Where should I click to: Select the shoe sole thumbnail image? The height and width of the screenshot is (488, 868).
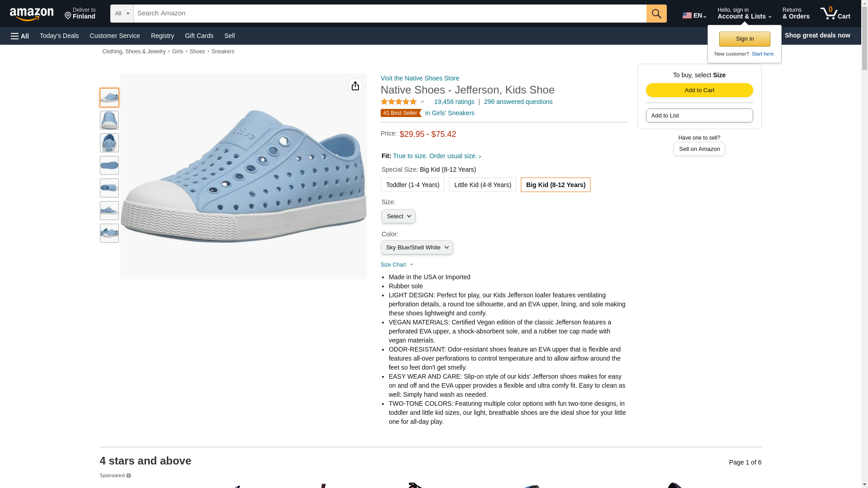pos(109,165)
